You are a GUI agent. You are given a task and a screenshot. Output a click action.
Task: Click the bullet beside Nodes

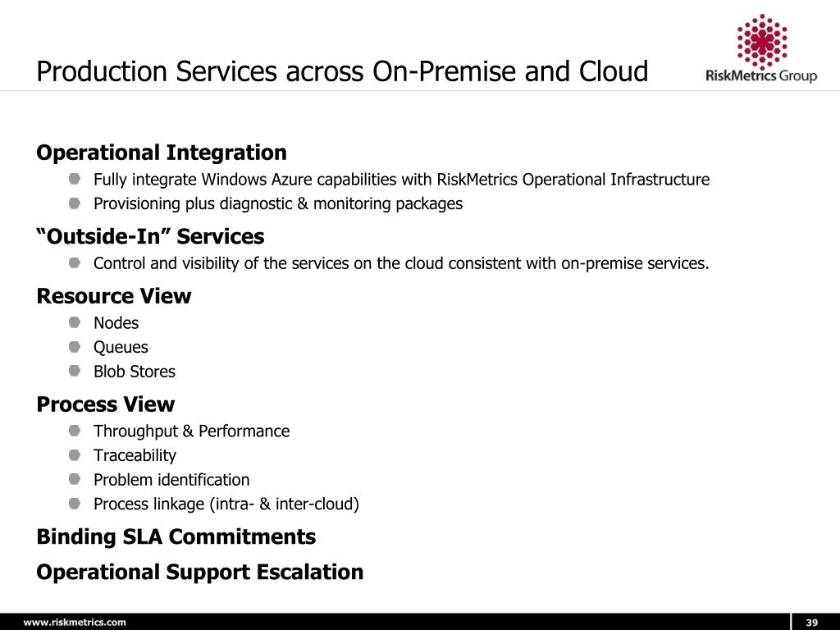[x=75, y=322]
